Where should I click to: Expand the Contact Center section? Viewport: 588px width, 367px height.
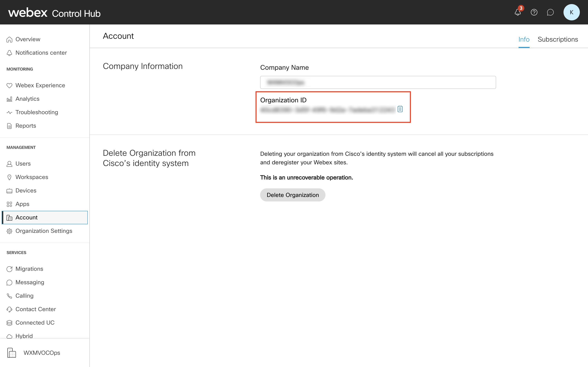coord(36,309)
